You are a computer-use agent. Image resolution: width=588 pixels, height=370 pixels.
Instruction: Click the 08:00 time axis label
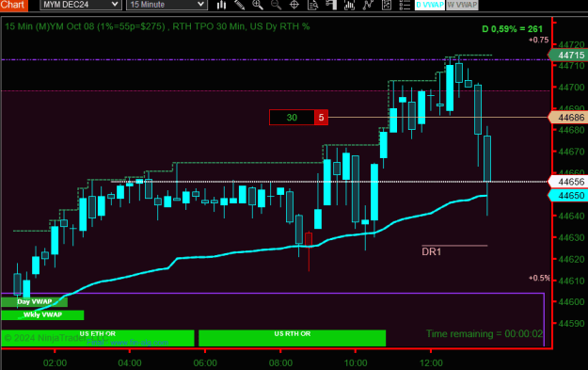(280, 363)
